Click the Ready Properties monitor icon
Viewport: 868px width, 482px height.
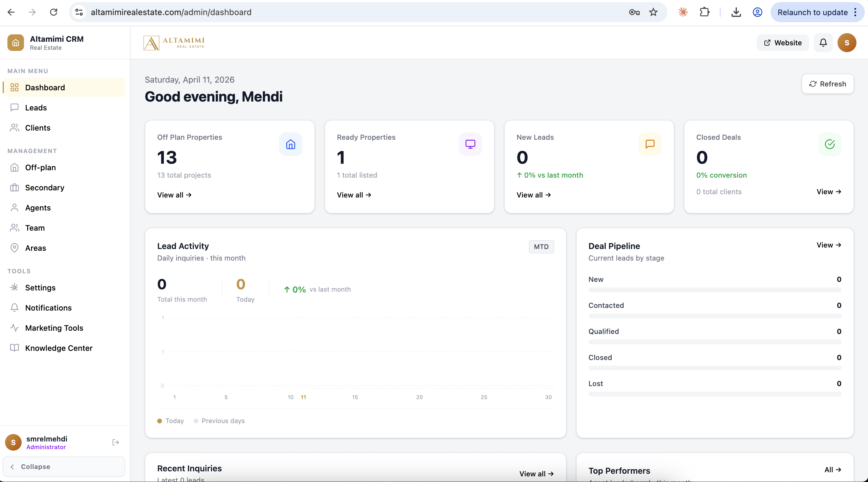pos(470,144)
